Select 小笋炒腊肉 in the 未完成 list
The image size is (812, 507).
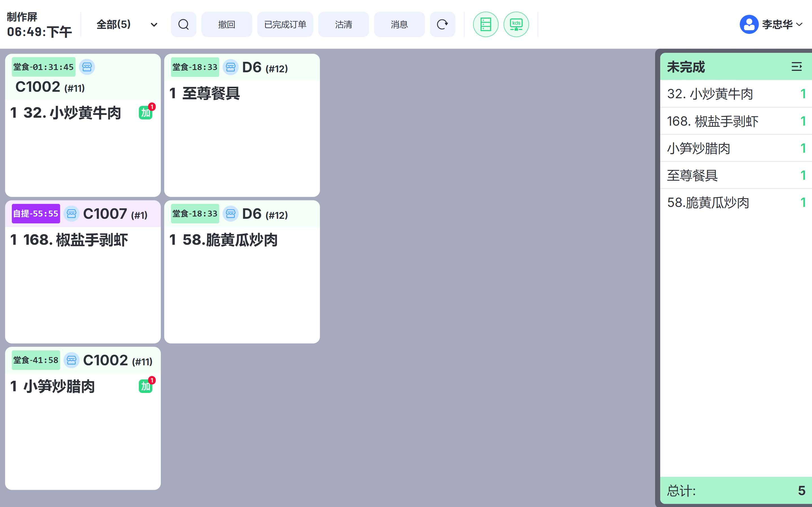pos(699,148)
